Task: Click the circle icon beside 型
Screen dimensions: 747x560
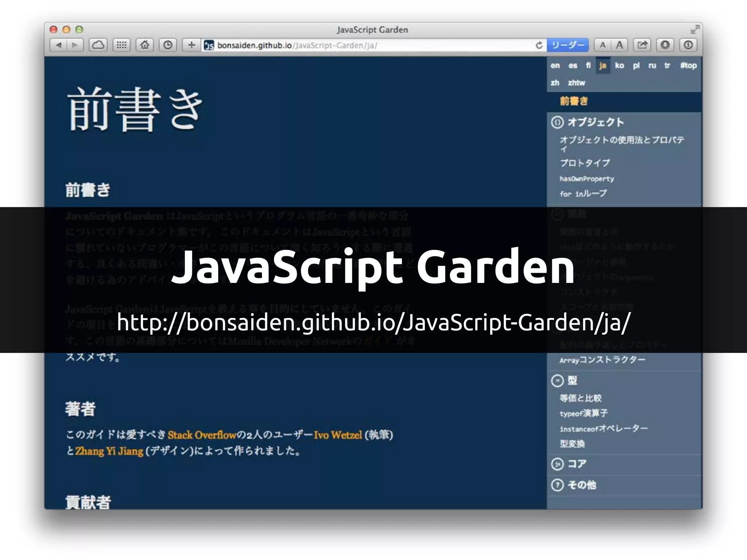Action: pos(557,381)
